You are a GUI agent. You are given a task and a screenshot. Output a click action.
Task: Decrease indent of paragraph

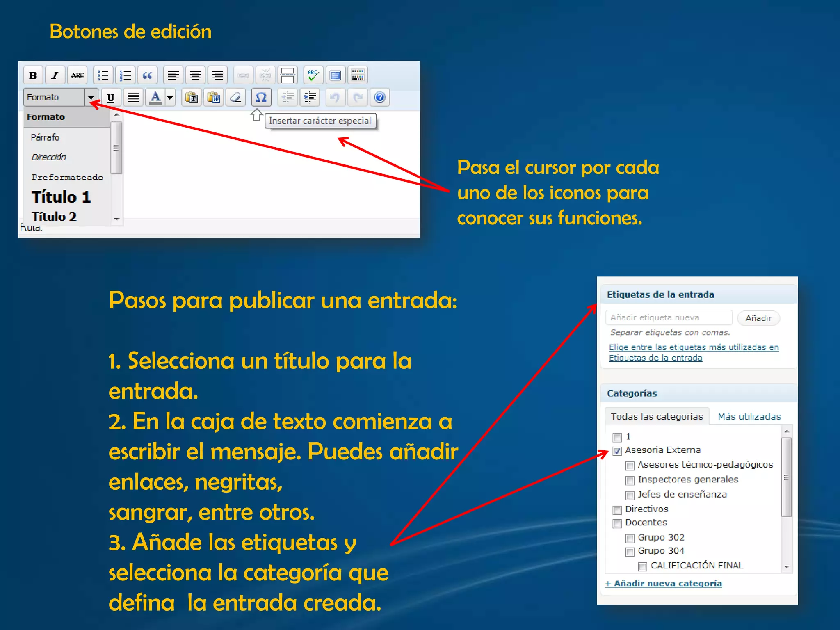tap(288, 98)
